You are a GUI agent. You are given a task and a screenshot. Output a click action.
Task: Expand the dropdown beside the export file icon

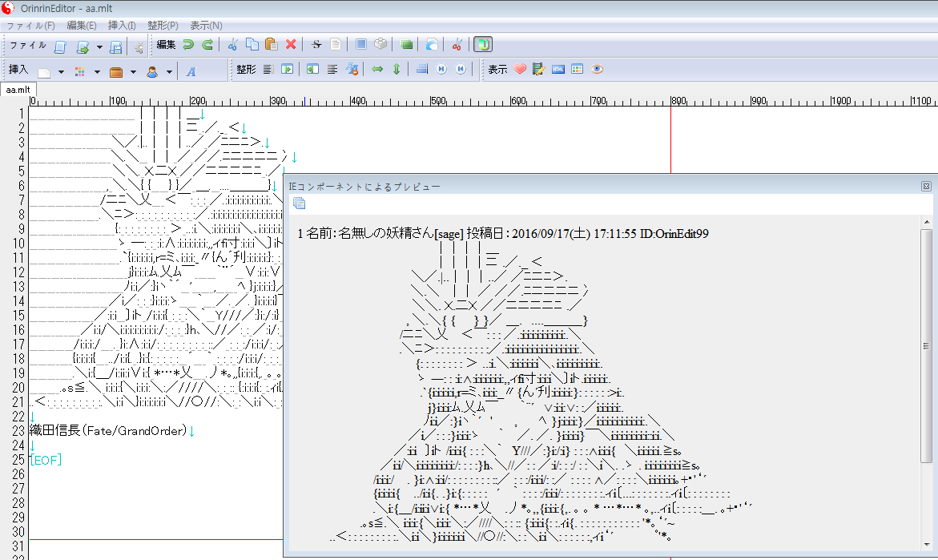(99, 46)
